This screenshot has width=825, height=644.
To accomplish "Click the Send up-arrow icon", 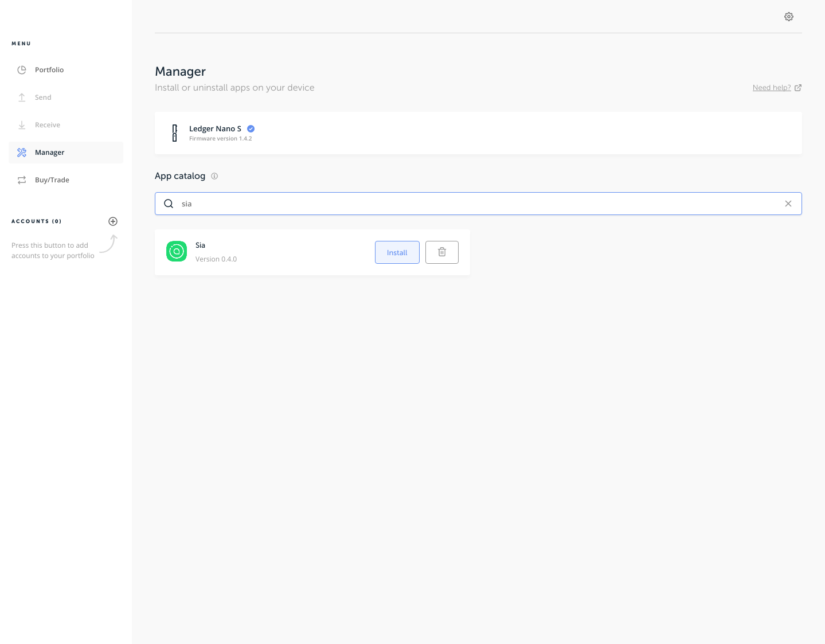I will (22, 97).
